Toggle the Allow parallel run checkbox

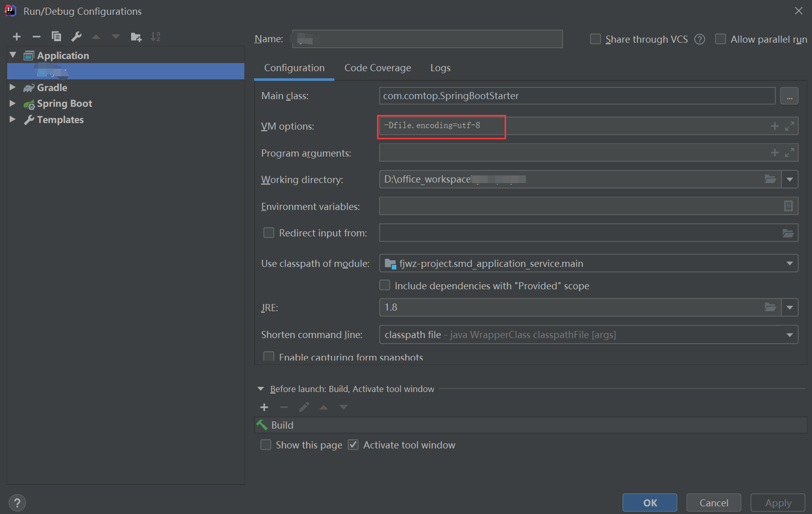pyautogui.click(x=721, y=39)
